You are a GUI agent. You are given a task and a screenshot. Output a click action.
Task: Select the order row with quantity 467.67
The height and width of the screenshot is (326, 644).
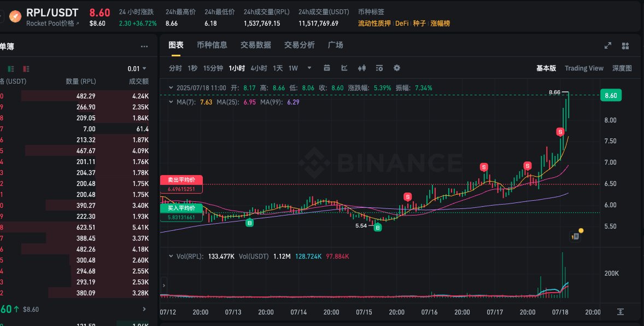click(74, 151)
